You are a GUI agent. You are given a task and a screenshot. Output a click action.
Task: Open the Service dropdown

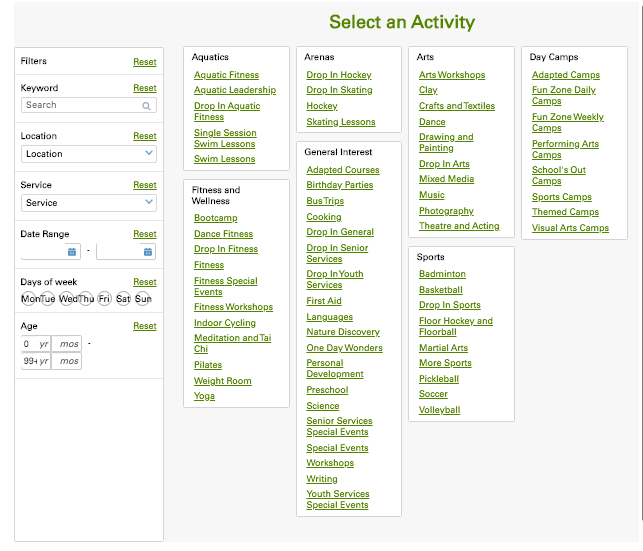[x=89, y=203]
